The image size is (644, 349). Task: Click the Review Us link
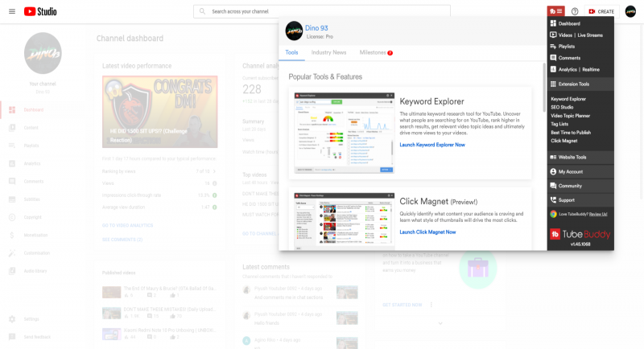pos(598,214)
